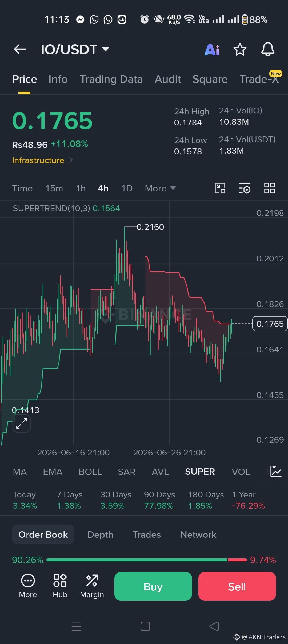Open the Hub icon
Screen dimensions: 288x644
pyautogui.click(x=60, y=586)
